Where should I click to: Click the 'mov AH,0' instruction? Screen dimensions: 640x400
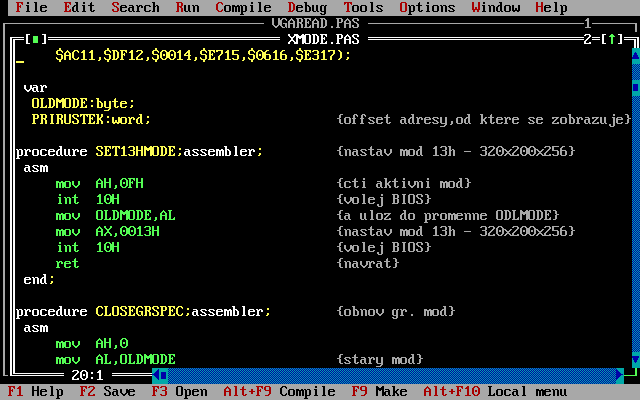click(x=92, y=343)
